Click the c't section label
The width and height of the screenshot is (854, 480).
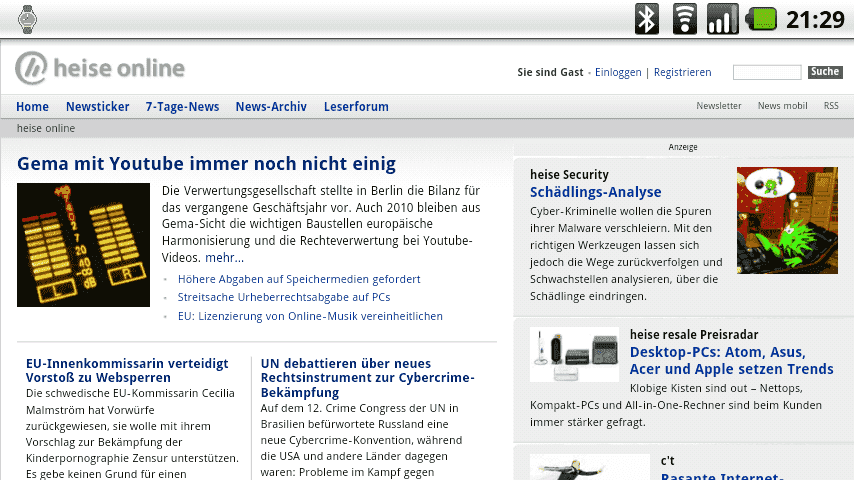pos(667,461)
